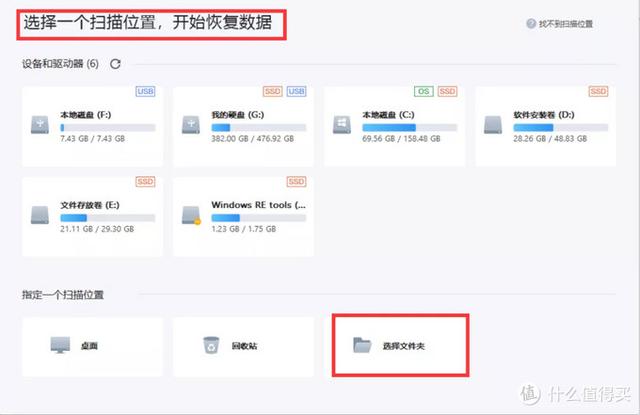Click the SSD tag on drive E:
640x415 pixels.
tap(145, 182)
